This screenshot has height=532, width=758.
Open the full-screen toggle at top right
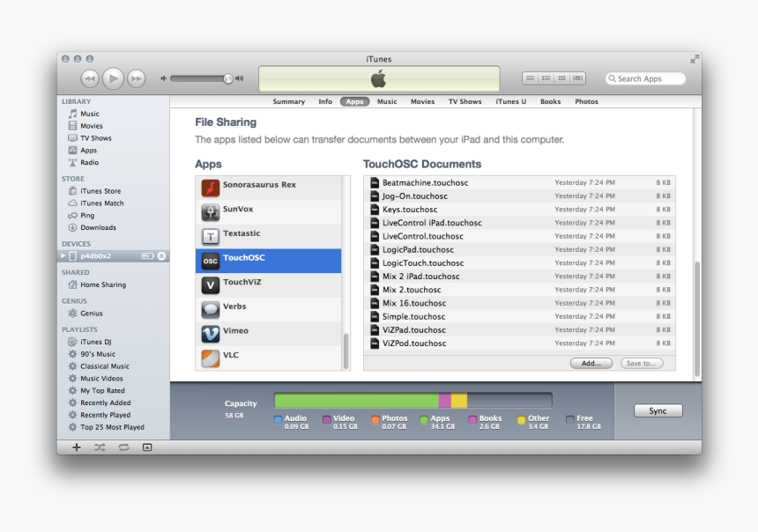point(694,60)
